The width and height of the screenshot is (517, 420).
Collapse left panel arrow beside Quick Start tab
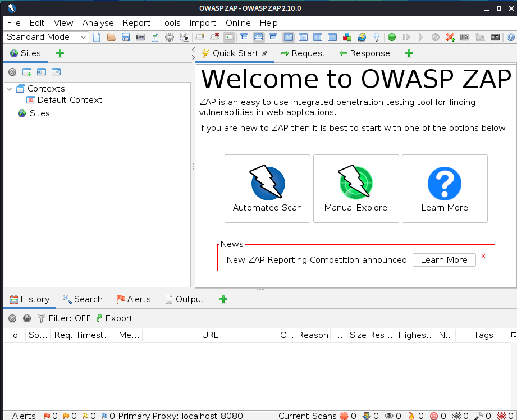[194, 49]
